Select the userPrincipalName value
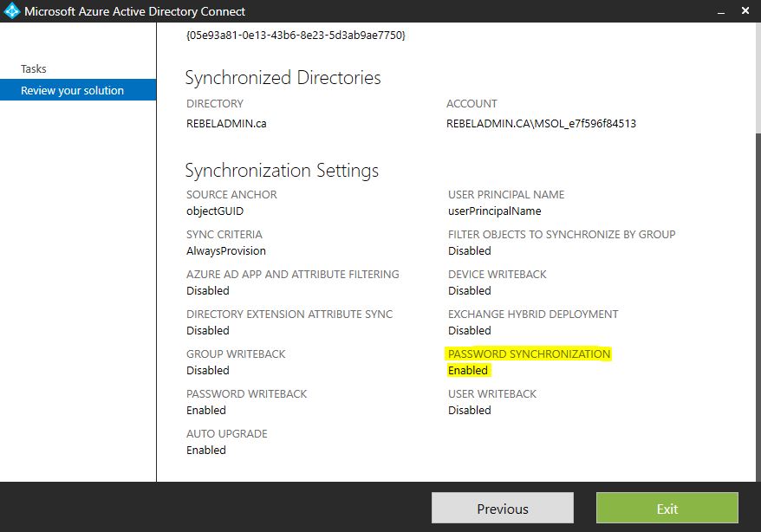 pos(495,211)
